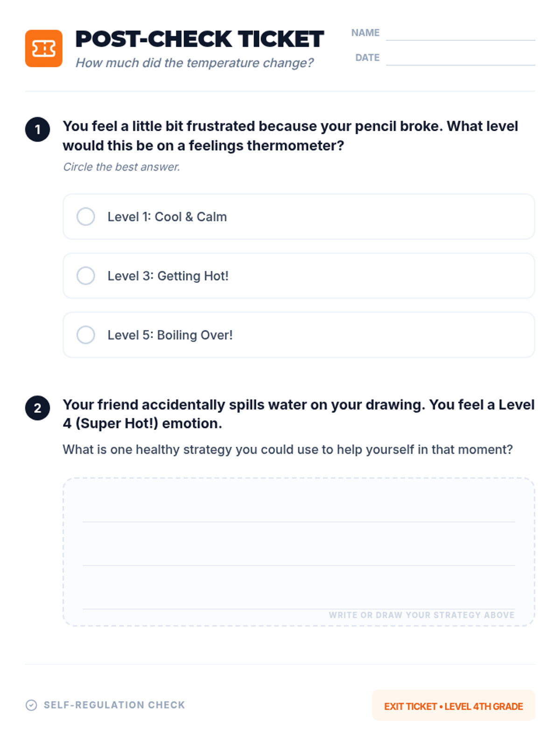Click the checkmark icon beside Self-Regulation Check
Image resolution: width=560 pixels, height=747 pixels.
point(31,705)
